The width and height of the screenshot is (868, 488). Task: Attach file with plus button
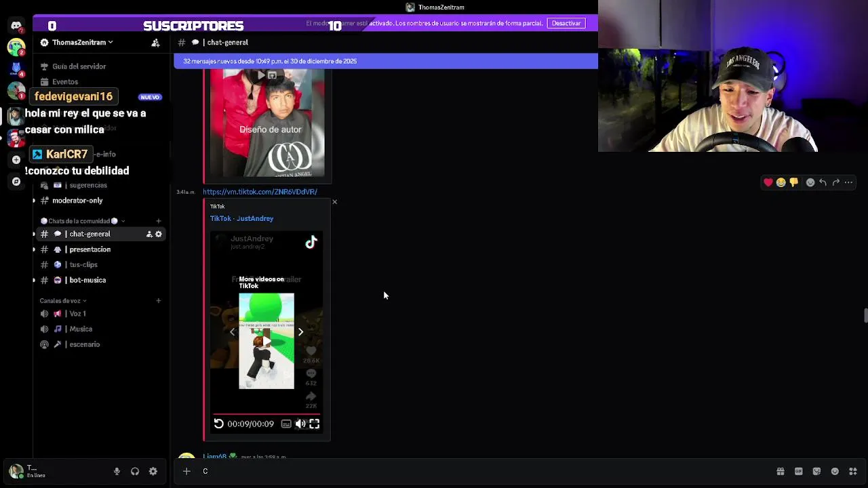pyautogui.click(x=186, y=472)
